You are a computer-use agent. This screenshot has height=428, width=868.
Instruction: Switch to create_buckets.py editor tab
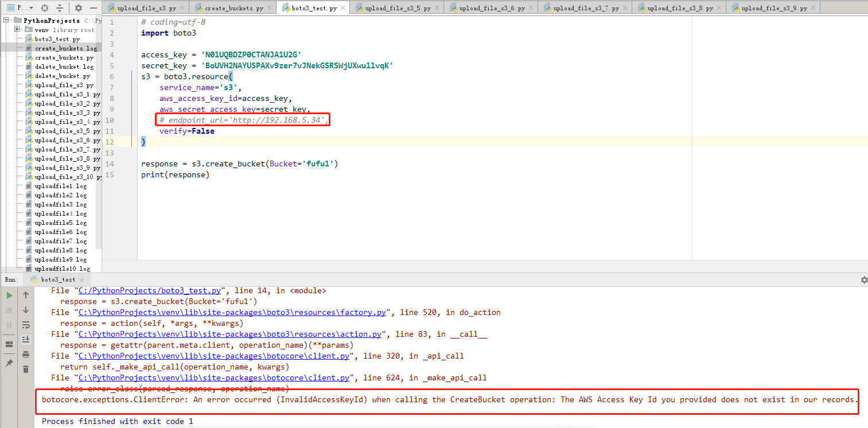tap(233, 8)
